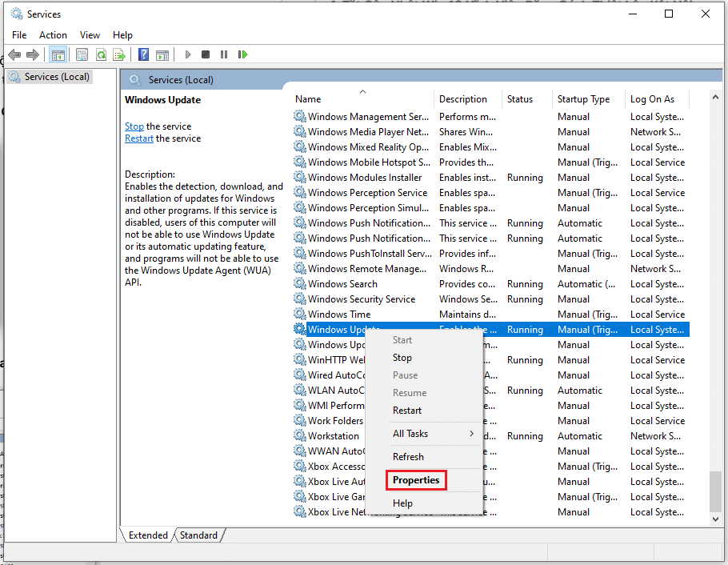The height and width of the screenshot is (565, 728).
Task: Click the Export List toolbar icon
Action: 119,55
